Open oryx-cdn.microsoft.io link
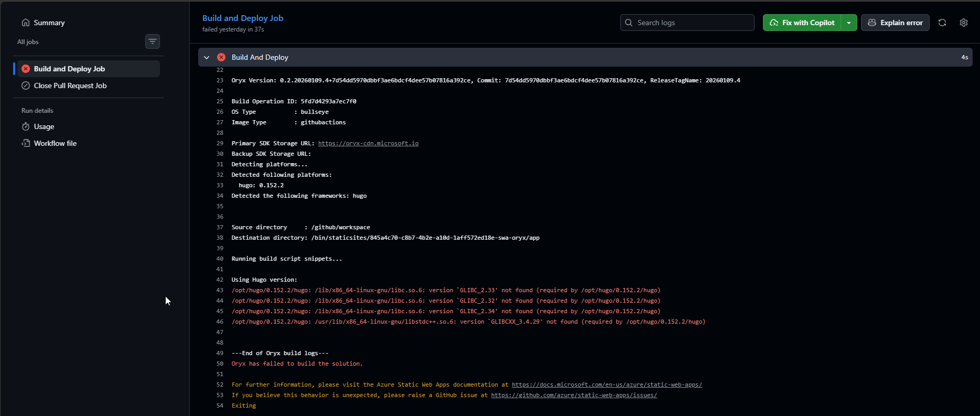Image resolution: width=980 pixels, height=416 pixels. click(368, 143)
